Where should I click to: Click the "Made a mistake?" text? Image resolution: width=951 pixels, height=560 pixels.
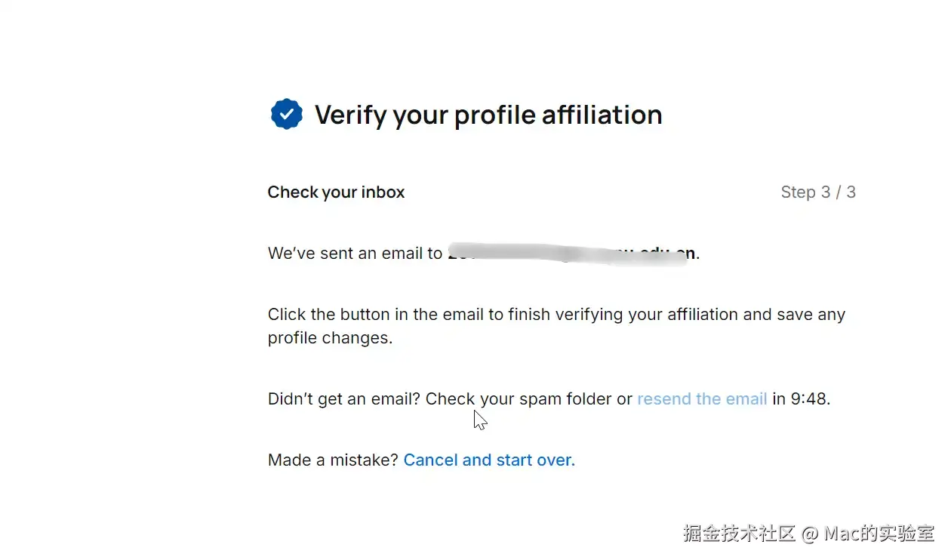click(x=333, y=460)
